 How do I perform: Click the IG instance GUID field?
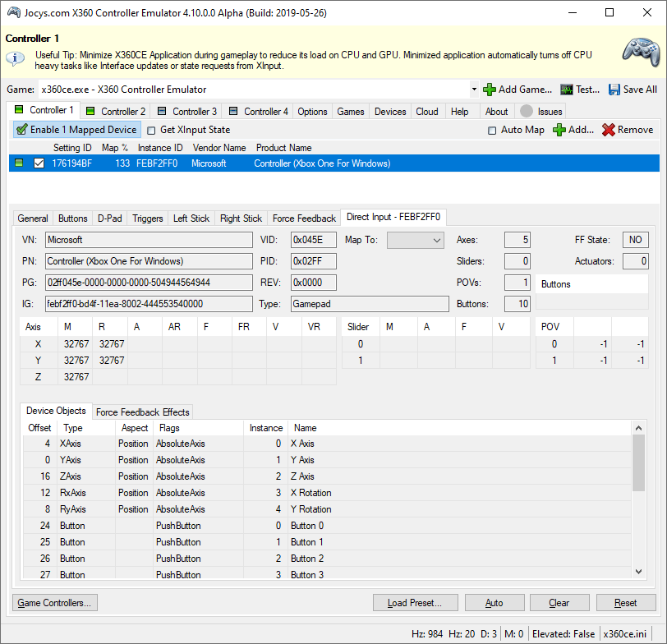coord(149,304)
